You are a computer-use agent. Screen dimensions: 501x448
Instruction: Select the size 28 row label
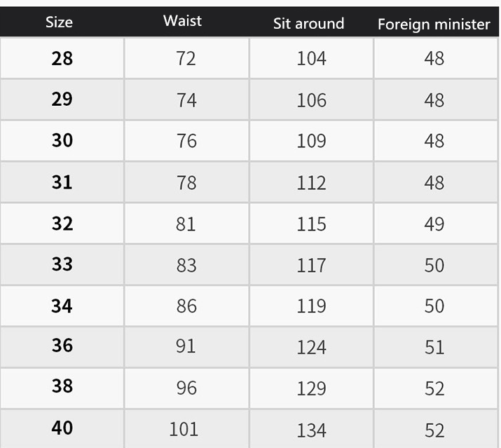click(x=62, y=58)
